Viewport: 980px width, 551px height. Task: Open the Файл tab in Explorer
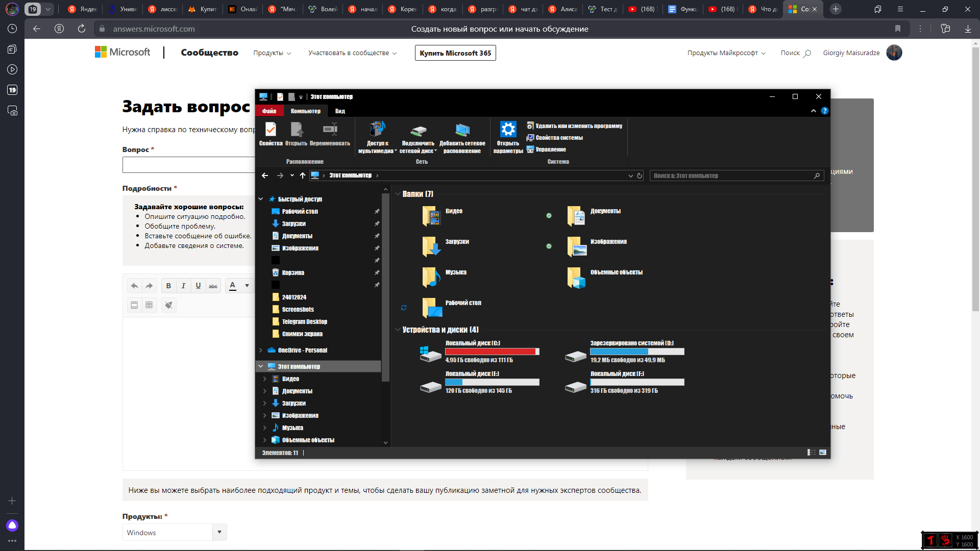point(269,111)
